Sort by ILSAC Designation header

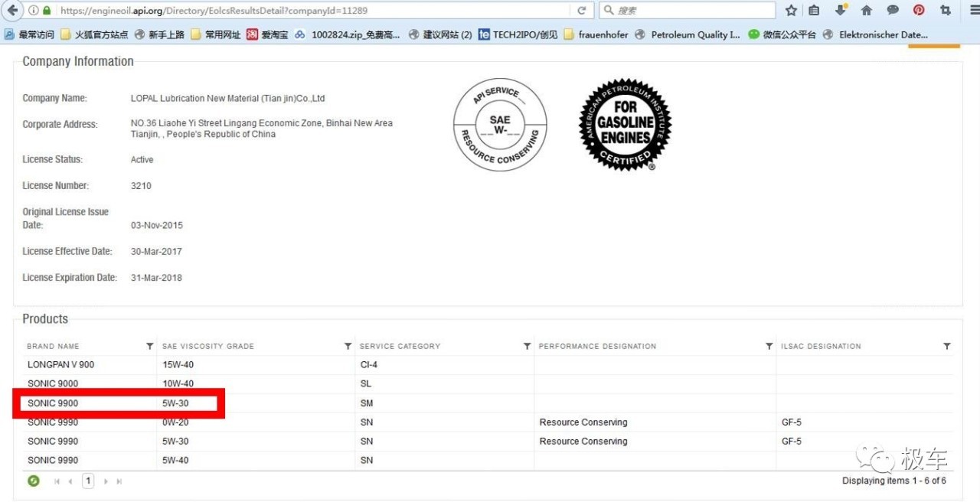click(x=822, y=347)
